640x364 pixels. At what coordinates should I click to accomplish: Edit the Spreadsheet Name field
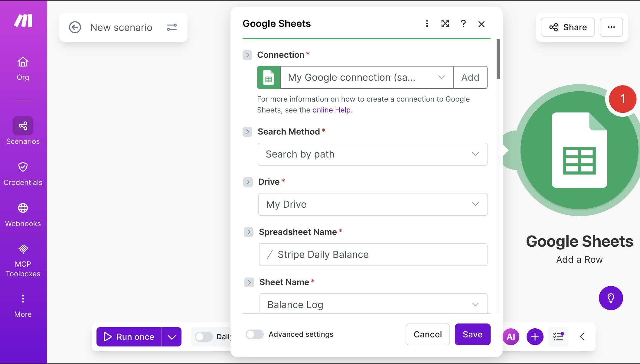click(x=372, y=254)
